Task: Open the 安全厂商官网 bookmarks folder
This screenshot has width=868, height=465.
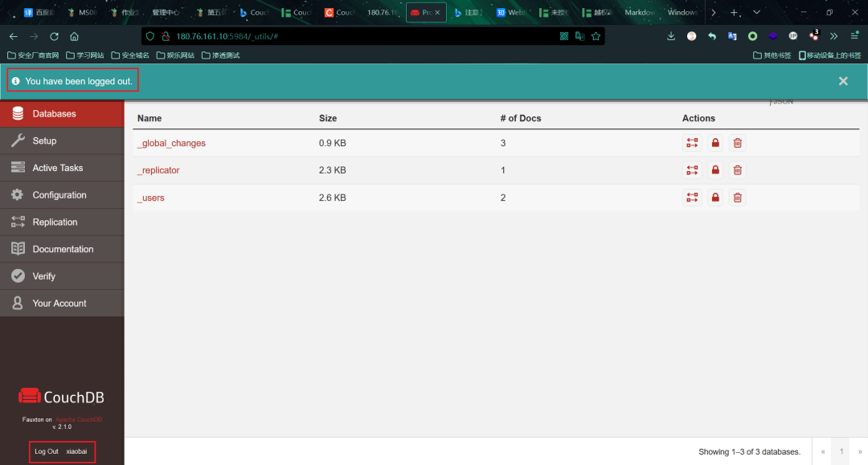Action: coord(33,55)
